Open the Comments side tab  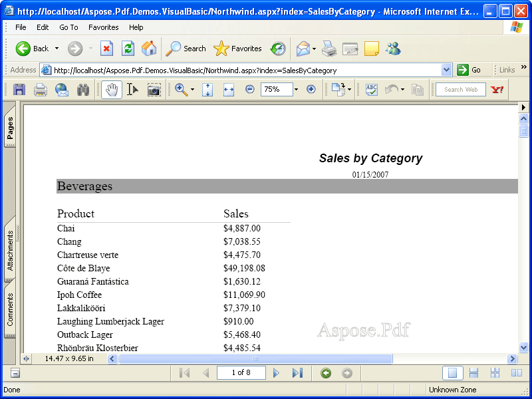10,309
